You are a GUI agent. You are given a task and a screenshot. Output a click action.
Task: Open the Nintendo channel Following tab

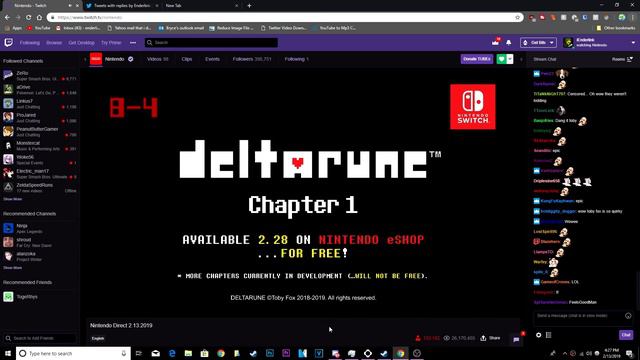[297, 59]
